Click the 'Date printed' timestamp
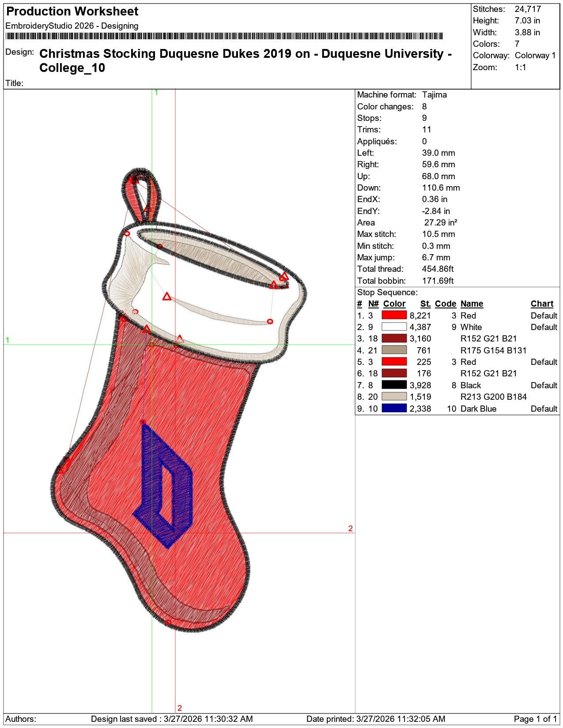The image size is (563, 728). [376, 719]
